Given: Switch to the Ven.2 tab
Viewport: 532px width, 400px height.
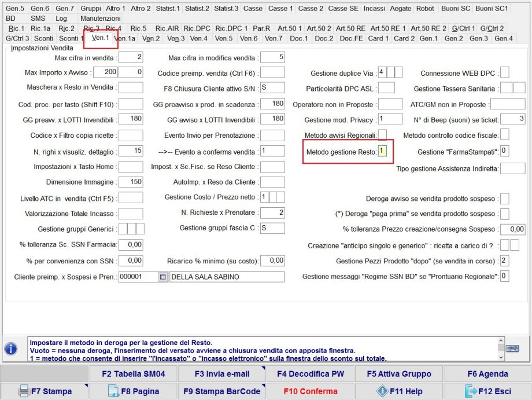Looking at the screenshot, I should [151, 39].
